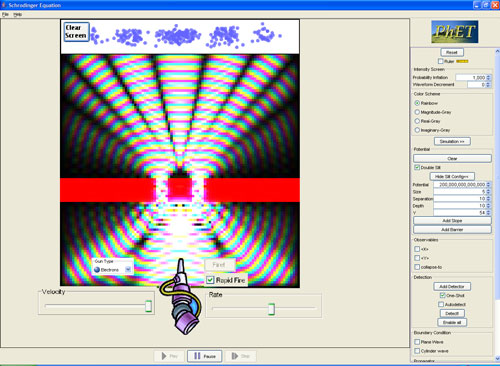
Task: Click the yellow ruler icon
Action: click(462, 61)
